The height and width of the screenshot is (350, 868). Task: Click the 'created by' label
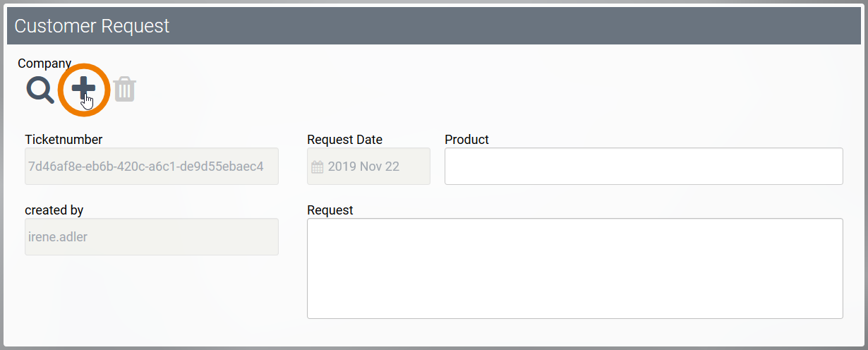click(x=54, y=210)
